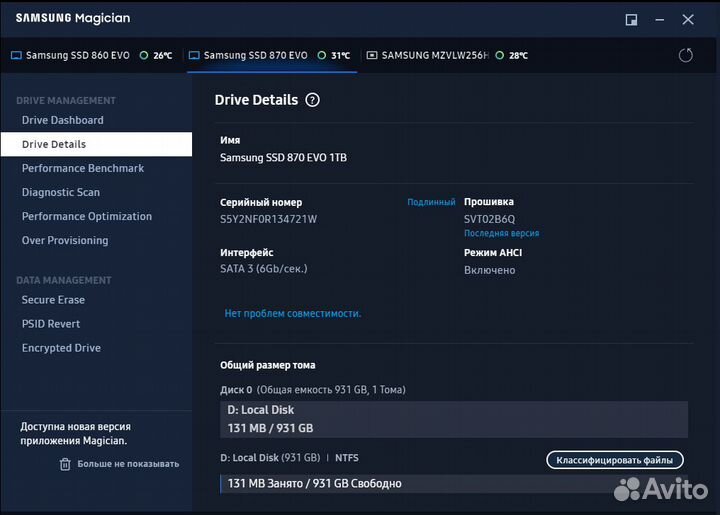Click Больше не показывать link
The image size is (720, 515).
pyautogui.click(x=128, y=464)
